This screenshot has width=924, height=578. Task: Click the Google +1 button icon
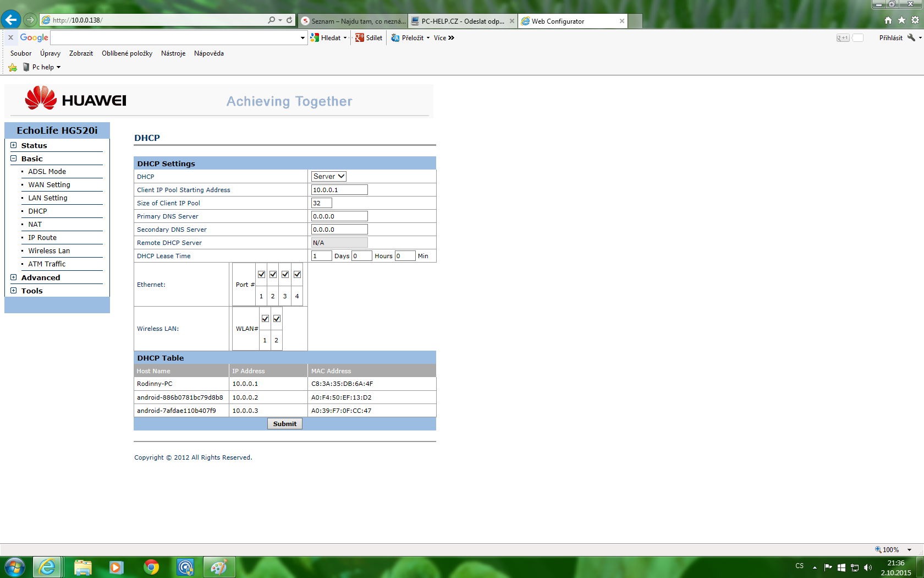(x=843, y=38)
